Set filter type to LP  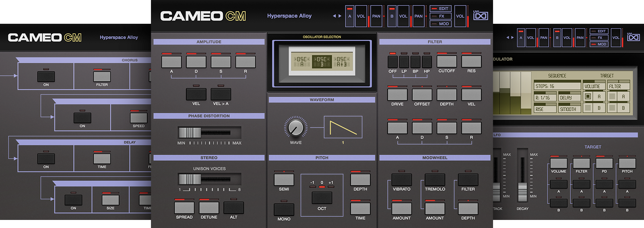pos(404,62)
